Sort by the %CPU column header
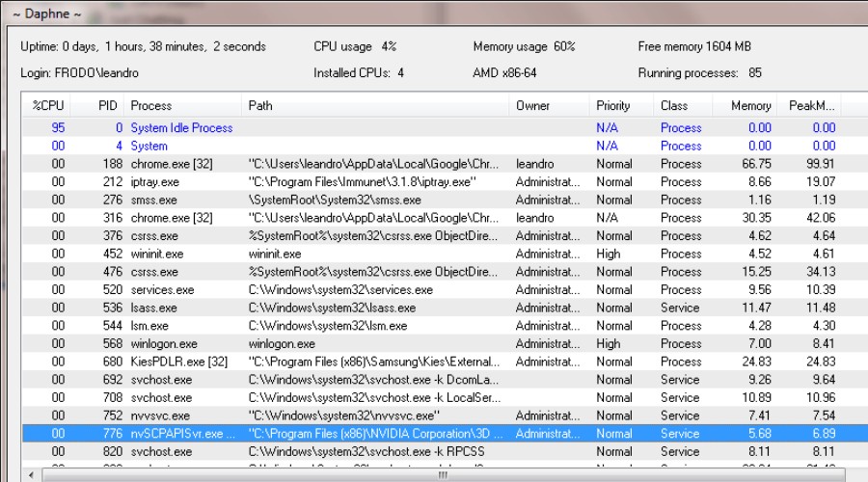The width and height of the screenshot is (868, 482). click(x=47, y=105)
